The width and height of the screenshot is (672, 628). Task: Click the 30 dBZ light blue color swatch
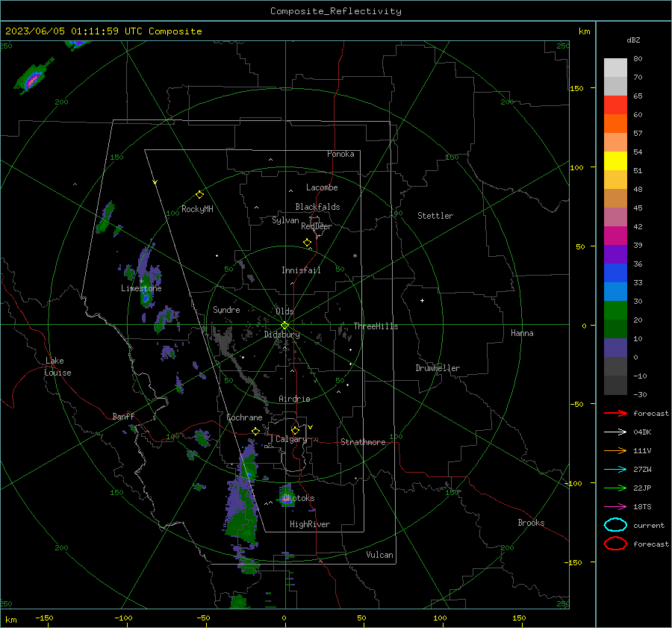click(x=615, y=291)
